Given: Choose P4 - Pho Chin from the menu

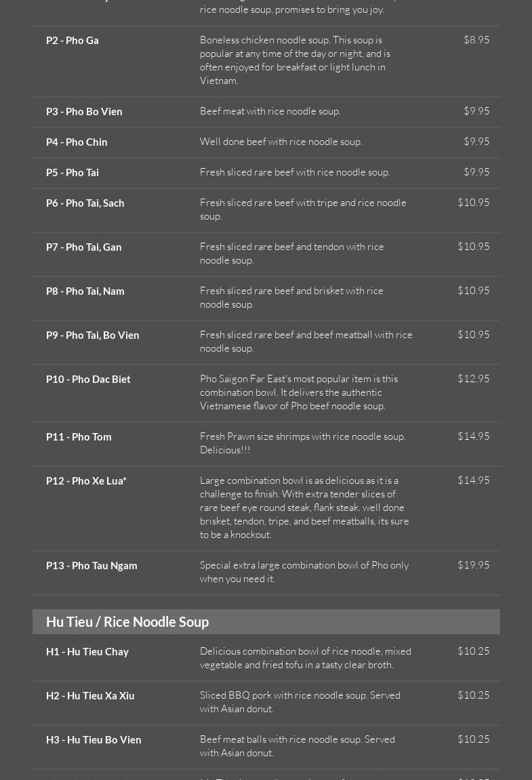Looking at the screenshot, I should pos(77,142).
